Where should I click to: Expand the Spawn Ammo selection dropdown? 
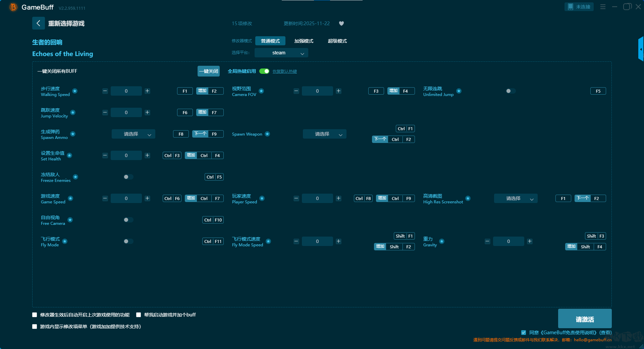point(133,134)
